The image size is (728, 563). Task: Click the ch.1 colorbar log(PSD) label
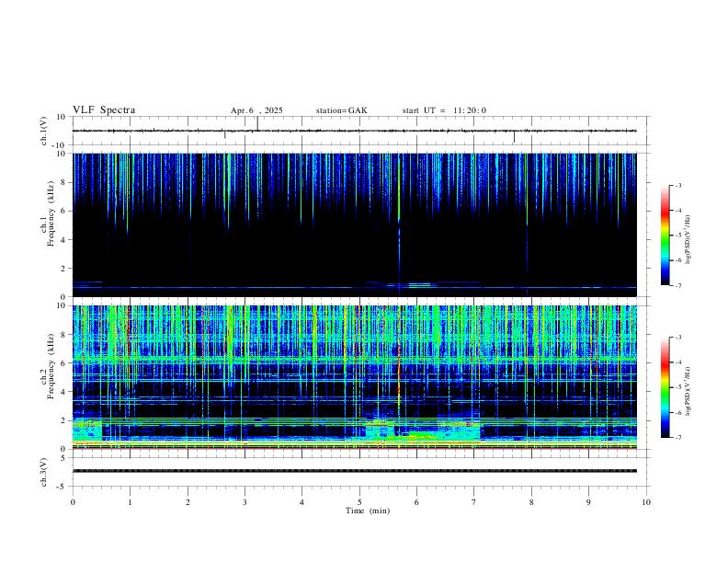[688, 240]
